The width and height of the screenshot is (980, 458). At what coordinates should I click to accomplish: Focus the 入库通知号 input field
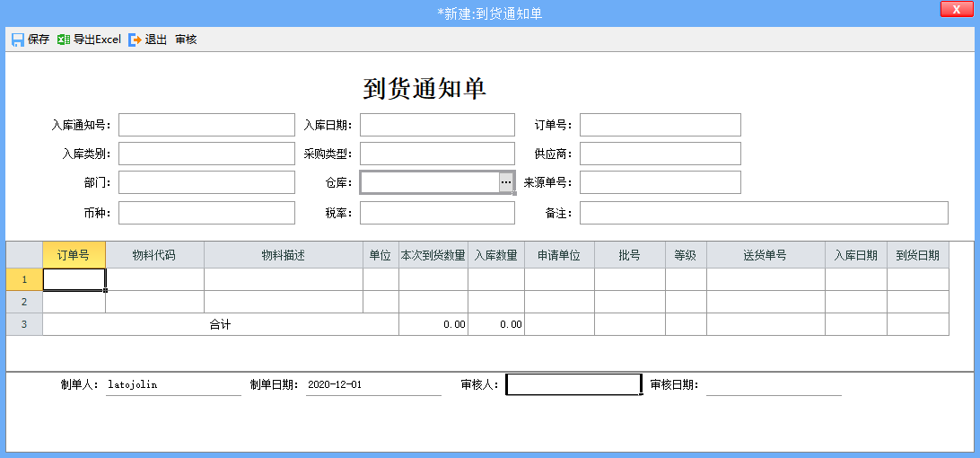pyautogui.click(x=206, y=125)
